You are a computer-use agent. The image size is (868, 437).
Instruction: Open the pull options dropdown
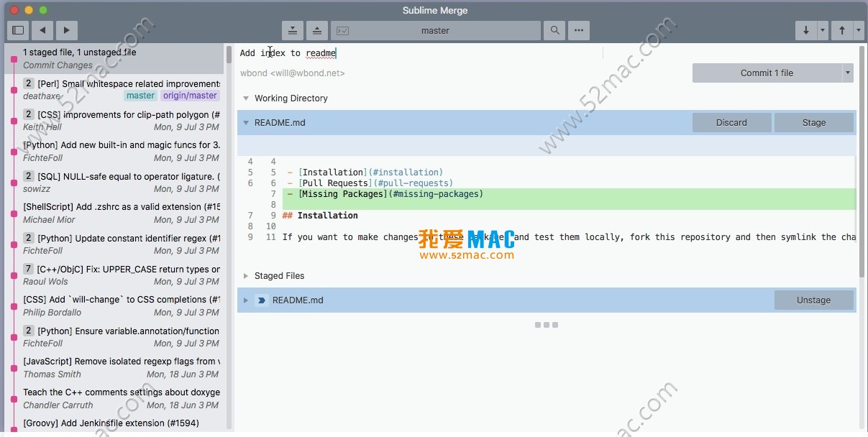click(822, 30)
